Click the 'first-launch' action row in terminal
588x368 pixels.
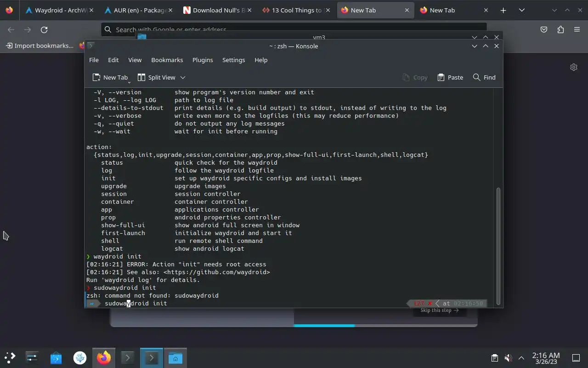click(197, 233)
